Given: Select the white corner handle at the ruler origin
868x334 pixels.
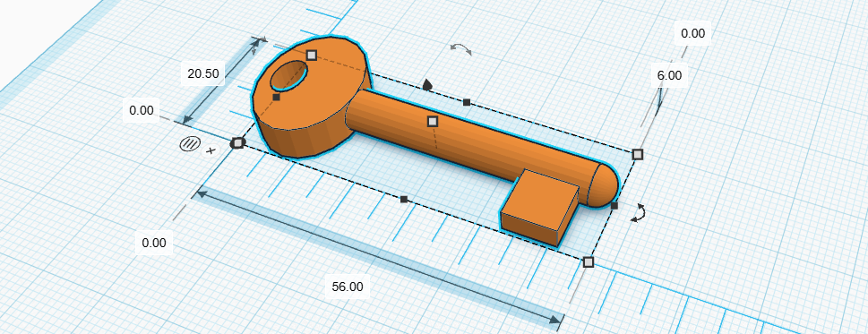Looking at the screenshot, I should pos(238,143).
